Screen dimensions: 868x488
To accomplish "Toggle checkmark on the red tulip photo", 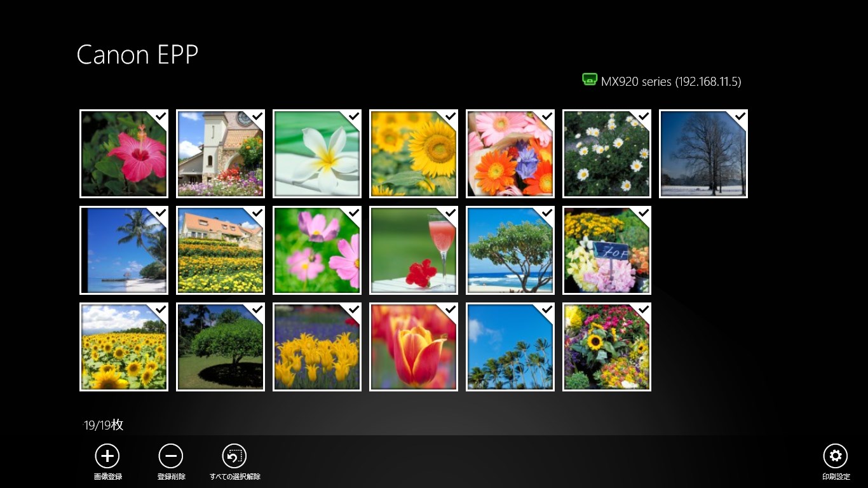I will pos(451,309).
